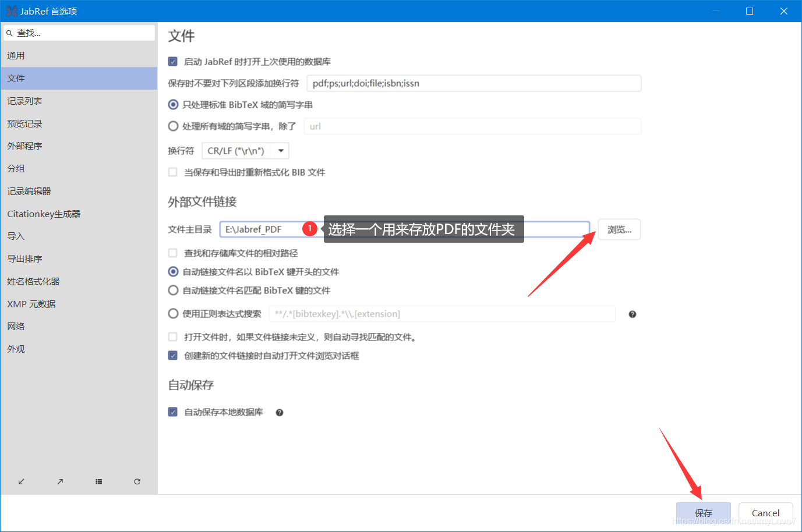
Task: Click the 查找... search field
Action: click(79, 33)
